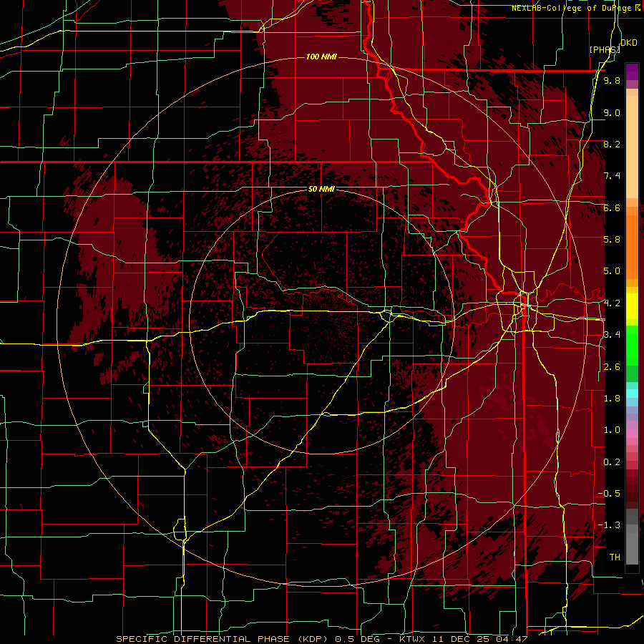Click the DKD label near the legend

point(629,43)
